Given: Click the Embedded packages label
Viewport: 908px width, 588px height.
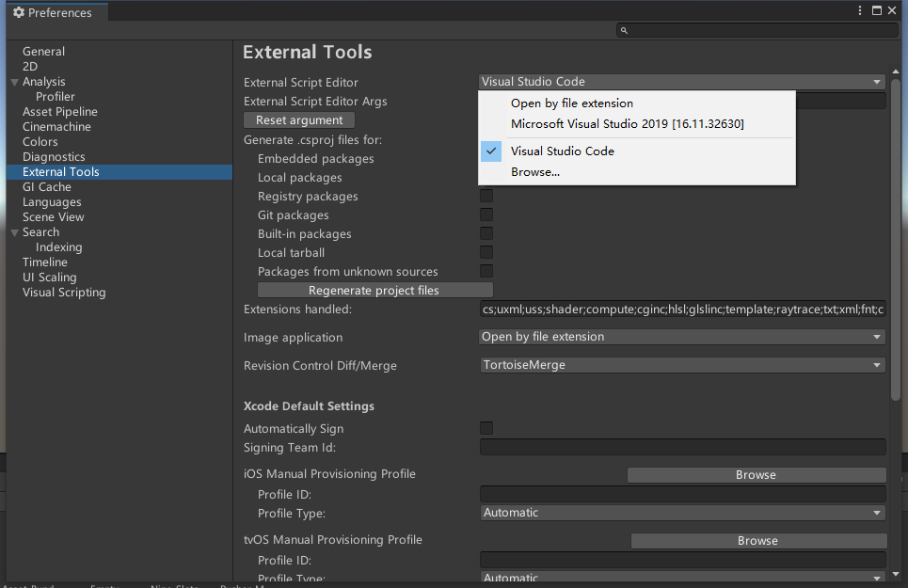Looking at the screenshot, I should 315,159.
